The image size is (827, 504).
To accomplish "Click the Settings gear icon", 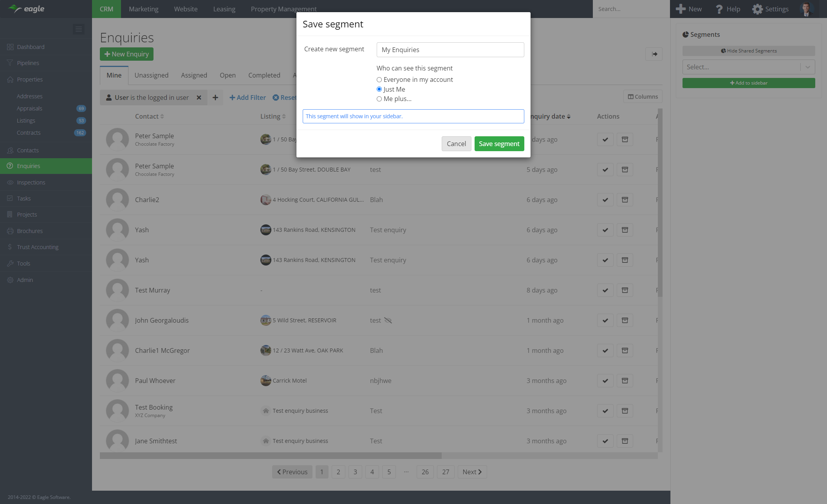I will click(757, 9).
